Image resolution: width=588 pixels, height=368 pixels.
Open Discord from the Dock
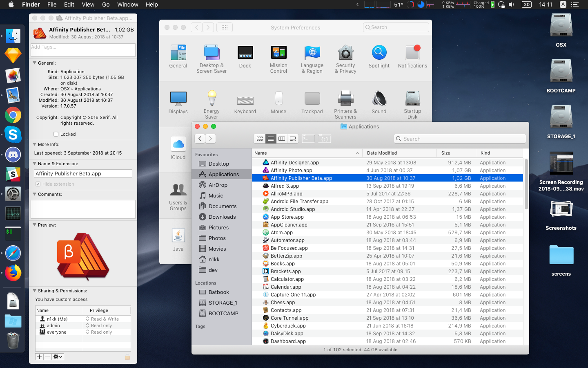13,155
